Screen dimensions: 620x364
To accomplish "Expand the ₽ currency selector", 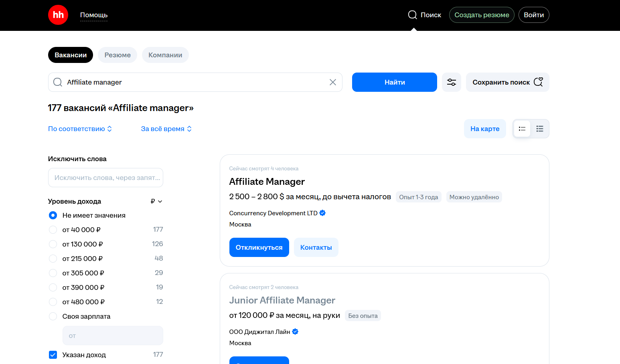I will (x=156, y=201).
